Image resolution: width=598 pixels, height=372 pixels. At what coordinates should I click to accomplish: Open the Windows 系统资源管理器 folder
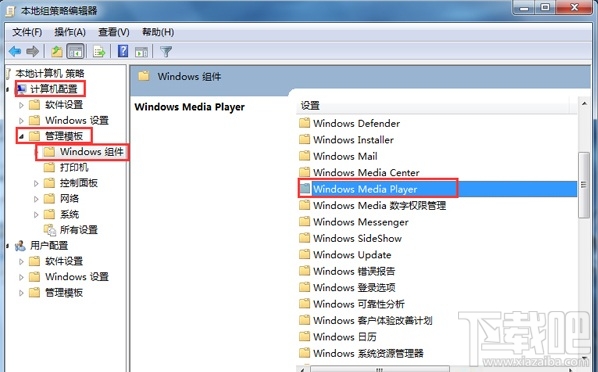point(368,353)
